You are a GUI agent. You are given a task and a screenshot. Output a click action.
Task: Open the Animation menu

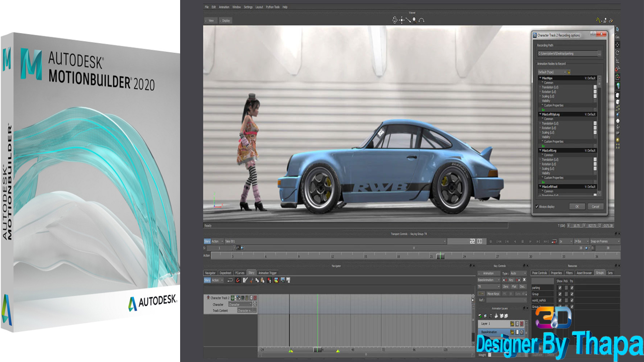[x=224, y=7]
